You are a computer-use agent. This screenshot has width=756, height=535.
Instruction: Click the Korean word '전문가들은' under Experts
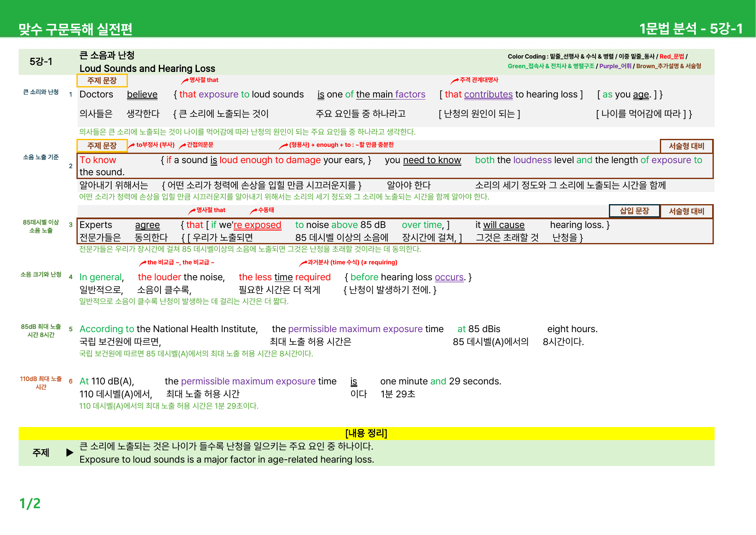point(100,238)
